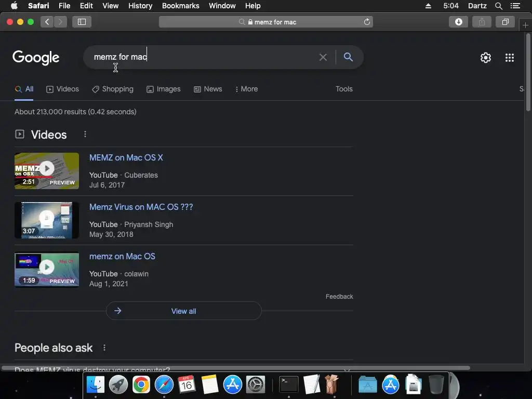This screenshot has width=532, height=399.
Task: Click the Safari compass icon in Dock
Action: pyautogui.click(x=164, y=384)
